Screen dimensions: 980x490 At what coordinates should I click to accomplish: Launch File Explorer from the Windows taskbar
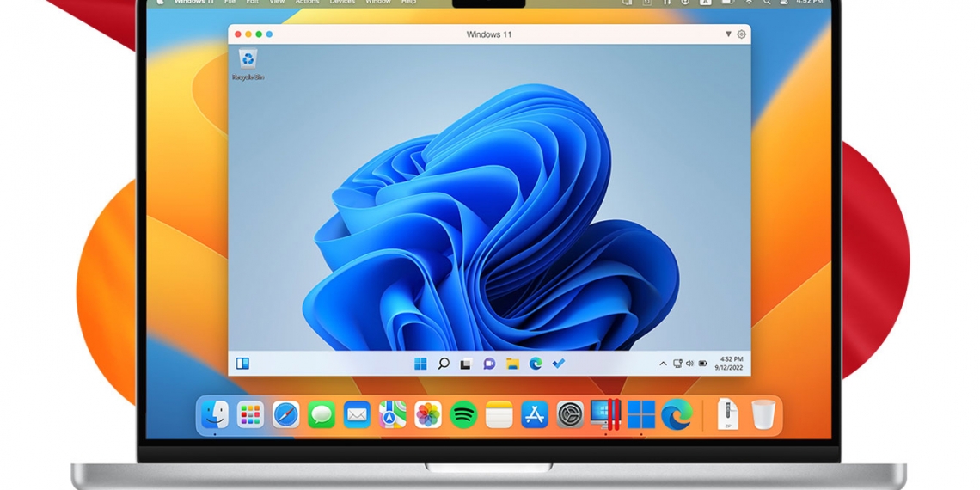click(x=512, y=364)
